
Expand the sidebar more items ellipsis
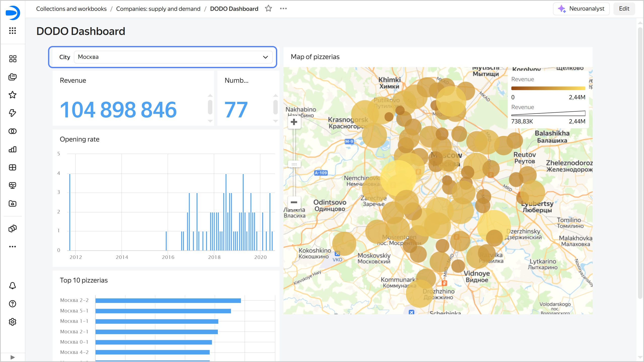point(13,247)
